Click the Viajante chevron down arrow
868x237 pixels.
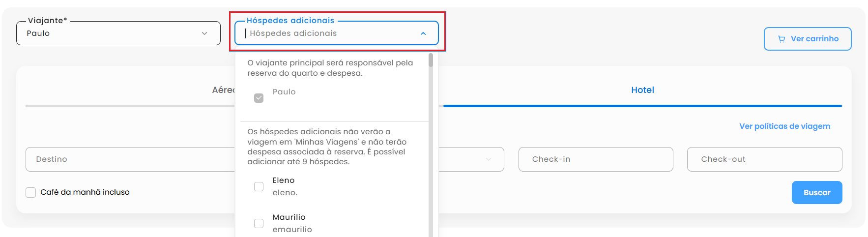coord(204,33)
